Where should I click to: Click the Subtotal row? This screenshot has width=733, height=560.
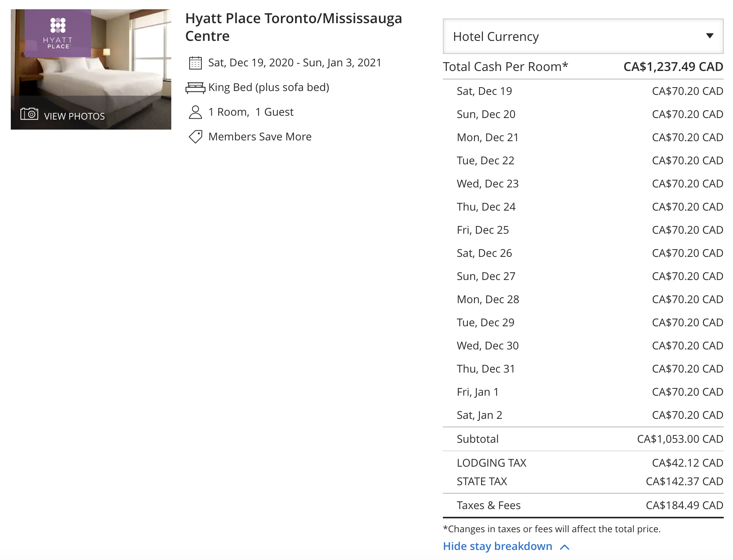click(x=583, y=439)
